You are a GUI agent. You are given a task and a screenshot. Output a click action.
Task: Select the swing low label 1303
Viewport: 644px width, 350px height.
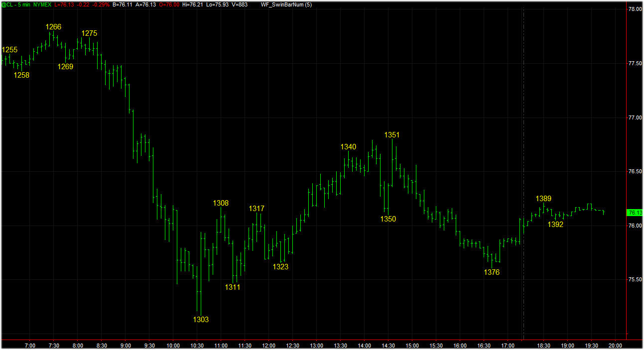(x=201, y=320)
